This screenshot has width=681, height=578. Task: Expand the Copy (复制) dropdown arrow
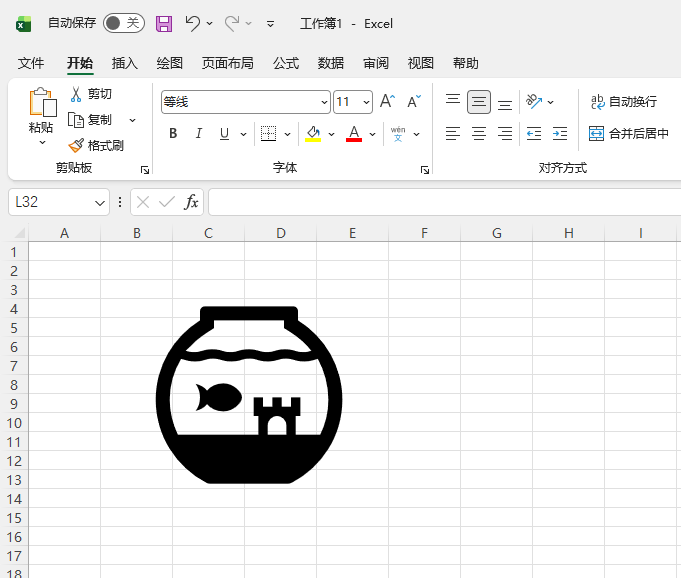132,120
